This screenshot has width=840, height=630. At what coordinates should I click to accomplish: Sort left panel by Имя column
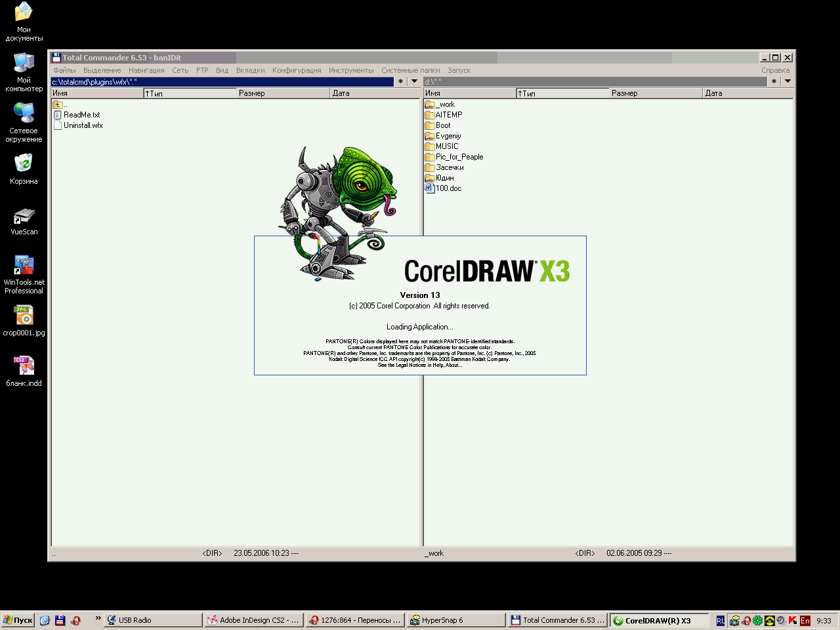97,93
